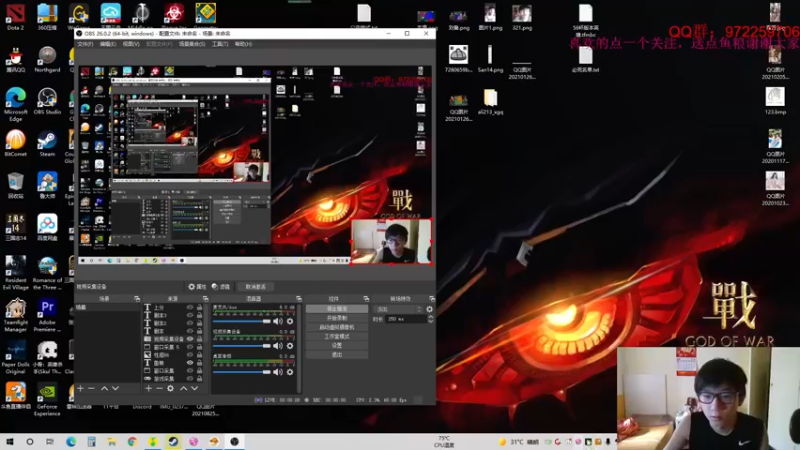Launch the Resident Evil Village shortcut
Screen dimensions: 800x450
(x=15, y=273)
